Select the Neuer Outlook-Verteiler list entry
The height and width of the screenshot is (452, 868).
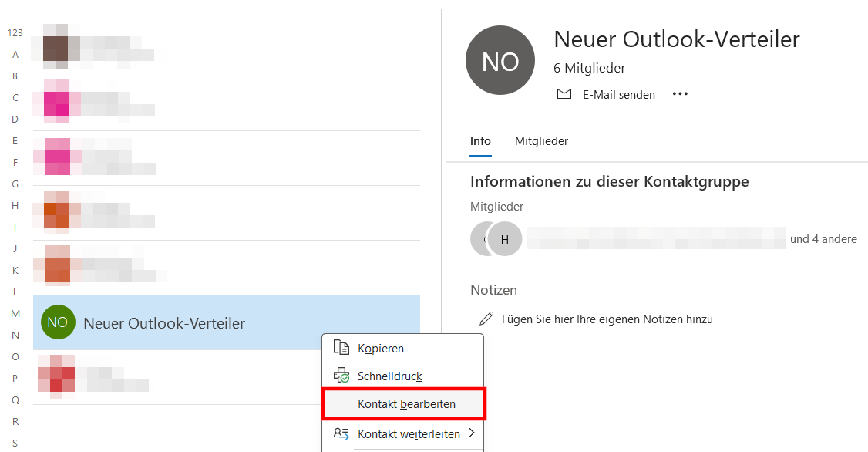(x=227, y=322)
